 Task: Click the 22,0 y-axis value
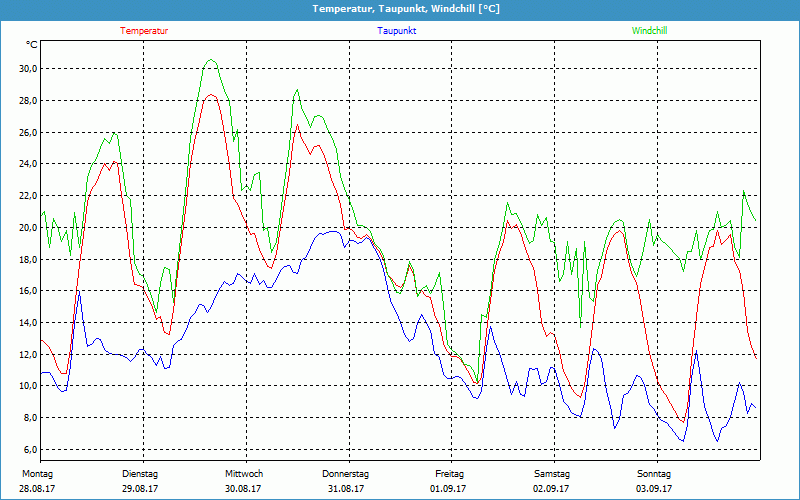[x=28, y=196]
